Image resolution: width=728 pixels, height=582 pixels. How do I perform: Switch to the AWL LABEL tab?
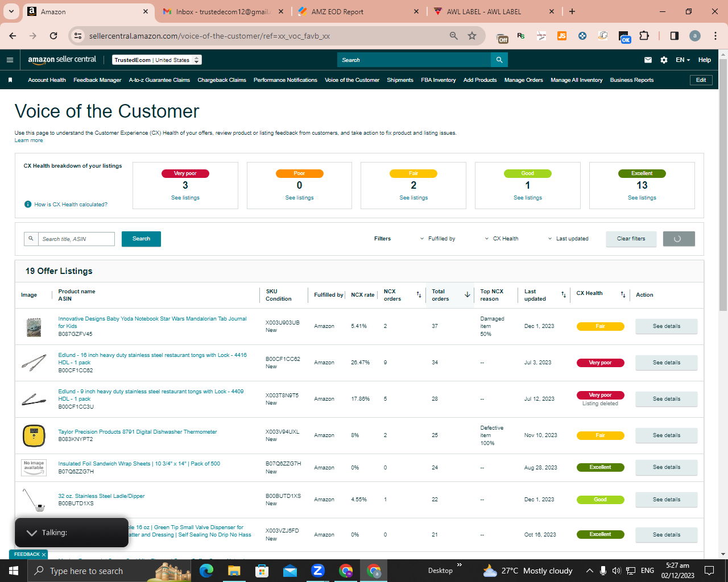click(x=494, y=11)
